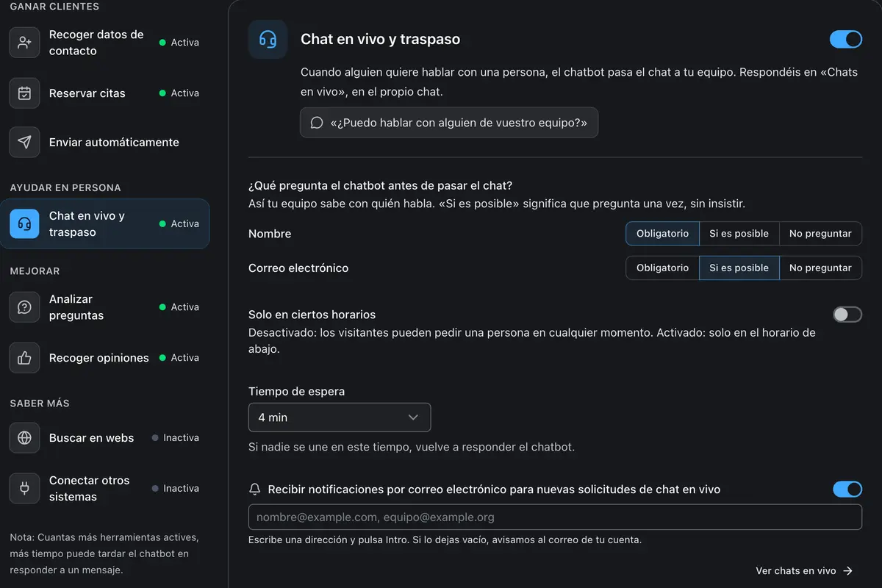
Task: Click the question bubble icon for Analizar preguntas
Action: tap(24, 307)
